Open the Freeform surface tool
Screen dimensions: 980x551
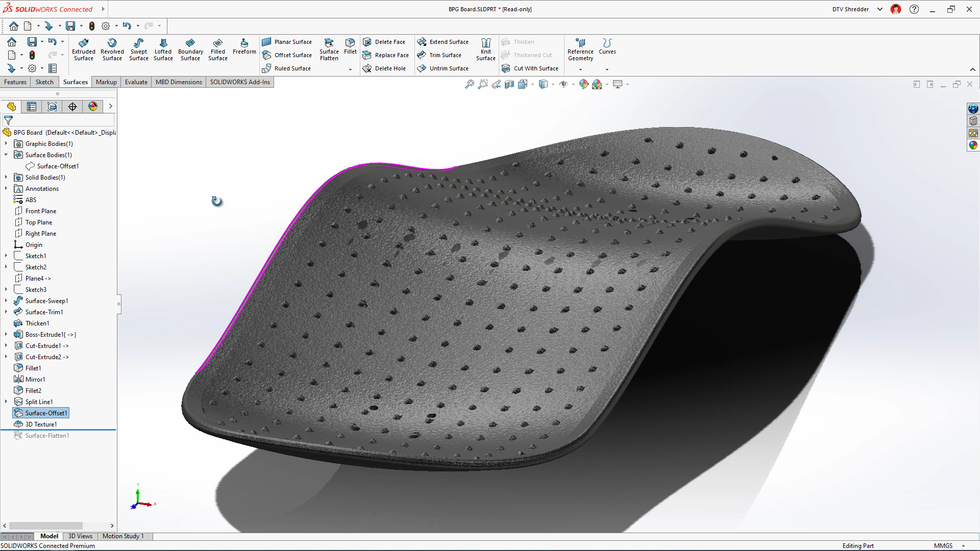click(x=244, y=49)
